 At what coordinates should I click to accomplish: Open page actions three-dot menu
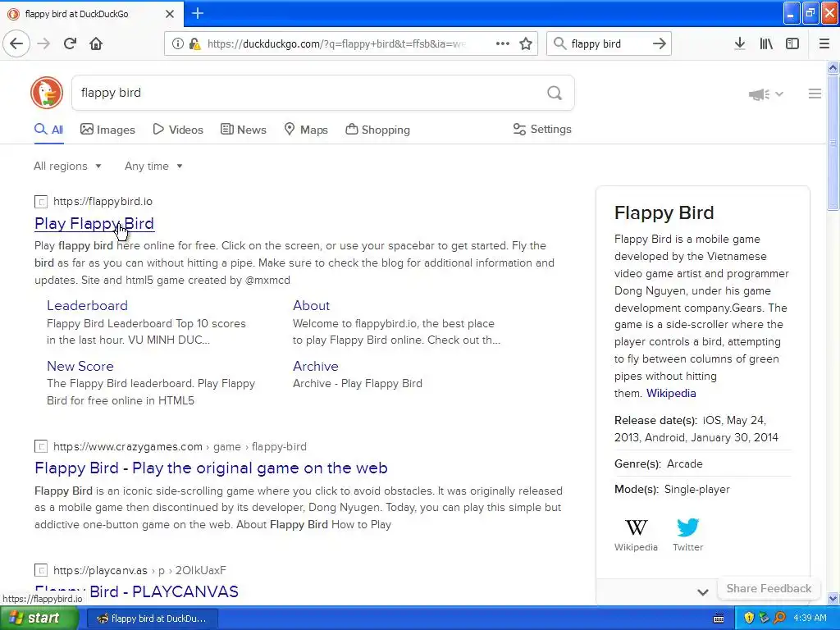(502, 43)
